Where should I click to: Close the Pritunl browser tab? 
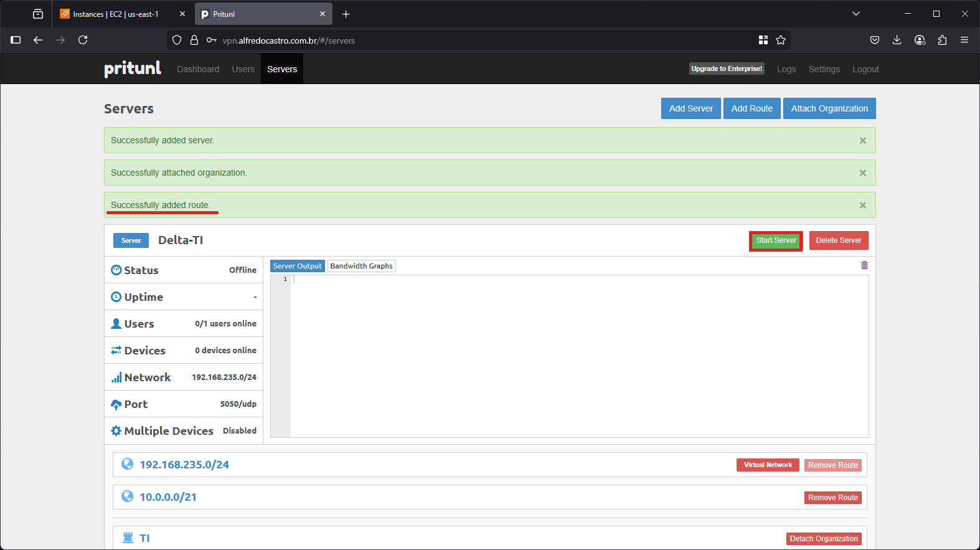coord(323,14)
